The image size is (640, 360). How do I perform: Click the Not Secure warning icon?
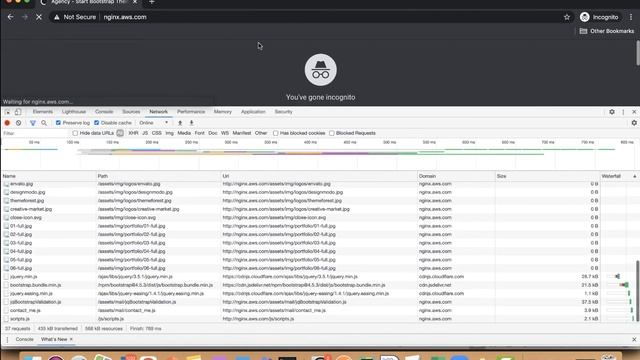(x=57, y=17)
